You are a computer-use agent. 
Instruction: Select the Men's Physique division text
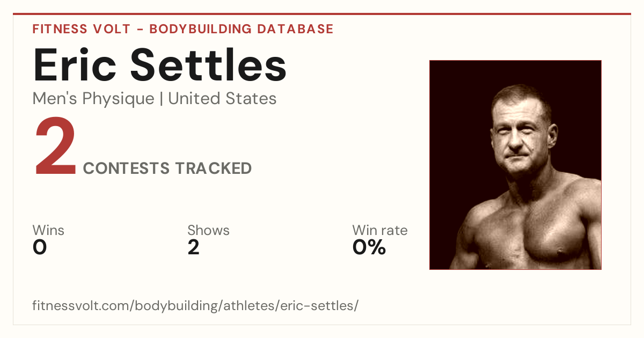tap(93, 99)
